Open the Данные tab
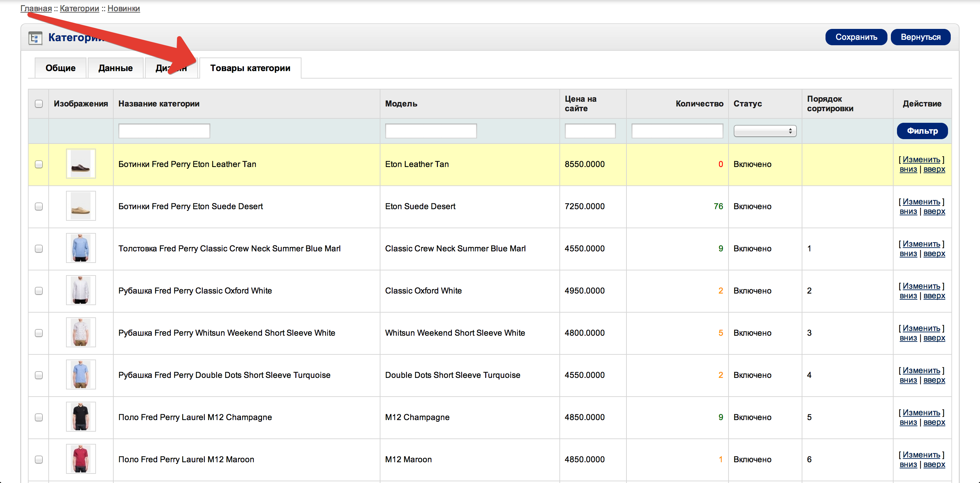 coord(115,68)
